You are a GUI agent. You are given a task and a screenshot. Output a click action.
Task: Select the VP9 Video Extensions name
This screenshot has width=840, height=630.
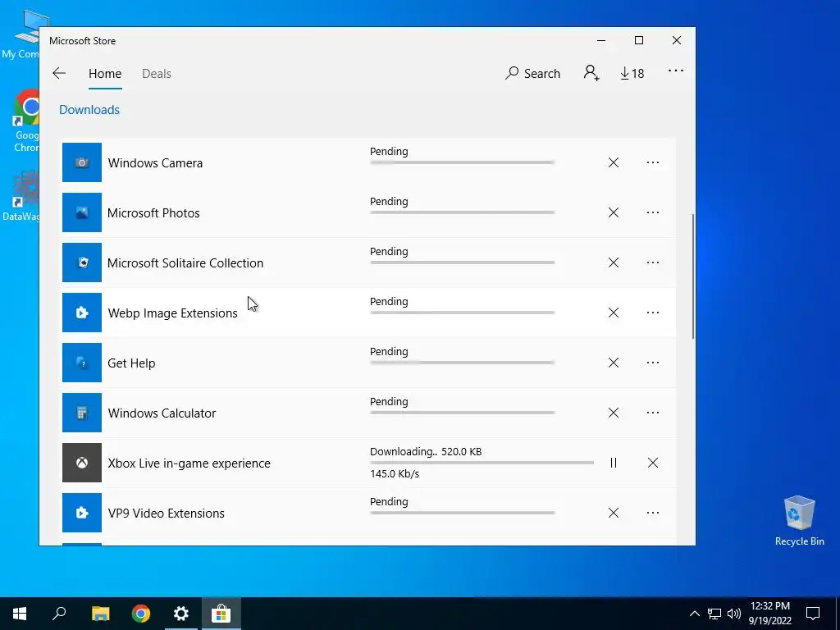tap(166, 514)
